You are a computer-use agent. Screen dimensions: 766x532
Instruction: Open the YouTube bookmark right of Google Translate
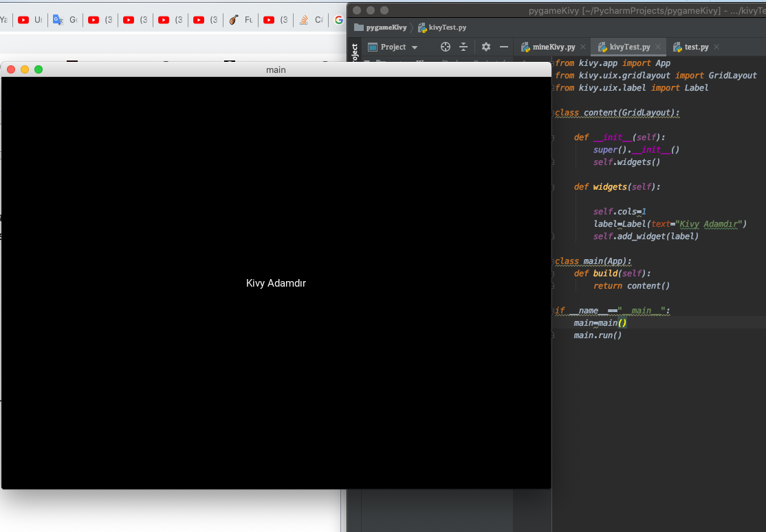tap(100, 20)
